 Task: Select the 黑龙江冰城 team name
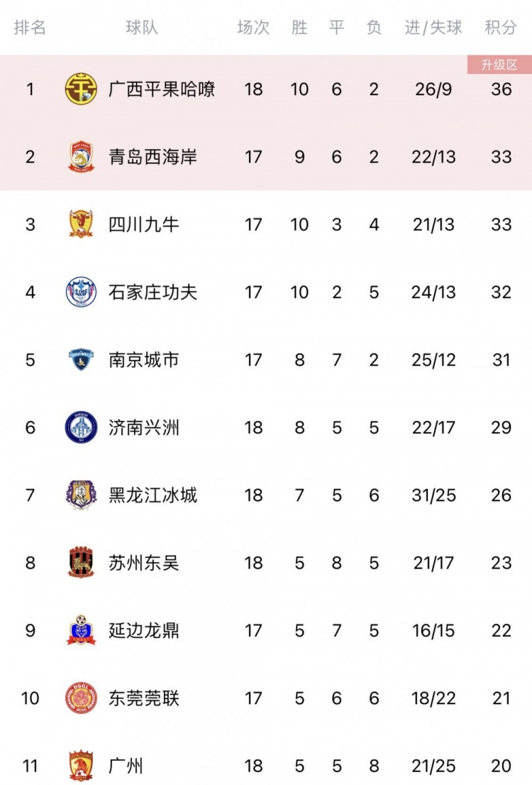153,495
